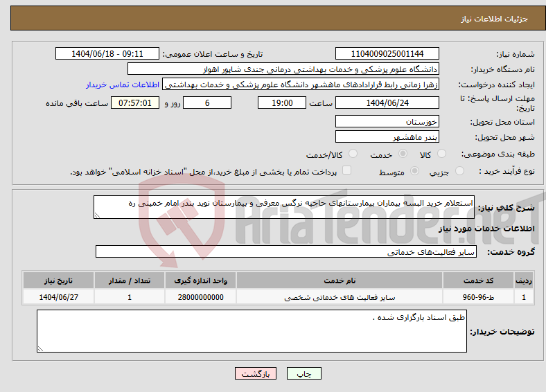Click the تاریخ و ساعت اعلان عمومی label

pyautogui.click(x=213, y=54)
